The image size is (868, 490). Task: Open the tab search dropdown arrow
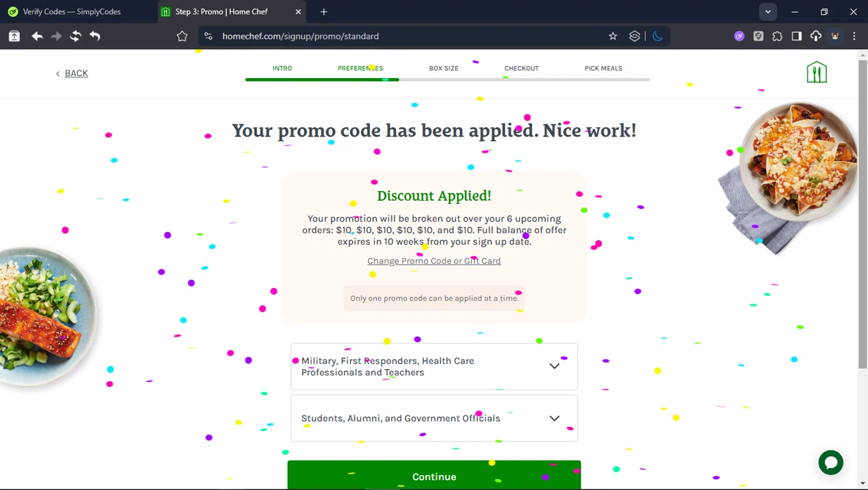click(768, 12)
